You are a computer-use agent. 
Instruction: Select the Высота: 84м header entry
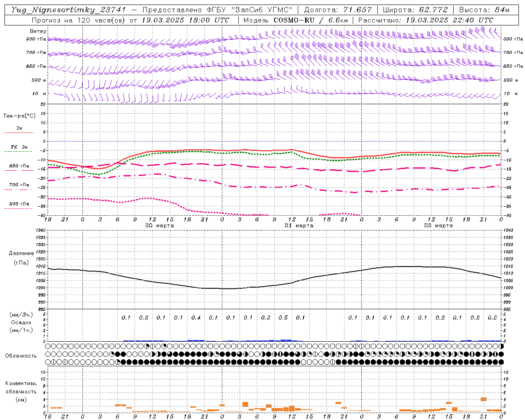[484, 10]
